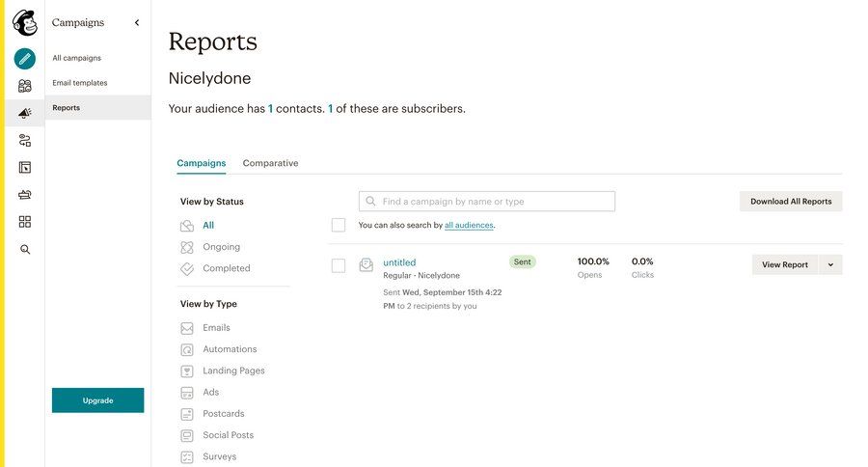
Task: Click the Emails envelope icon
Action: point(187,328)
